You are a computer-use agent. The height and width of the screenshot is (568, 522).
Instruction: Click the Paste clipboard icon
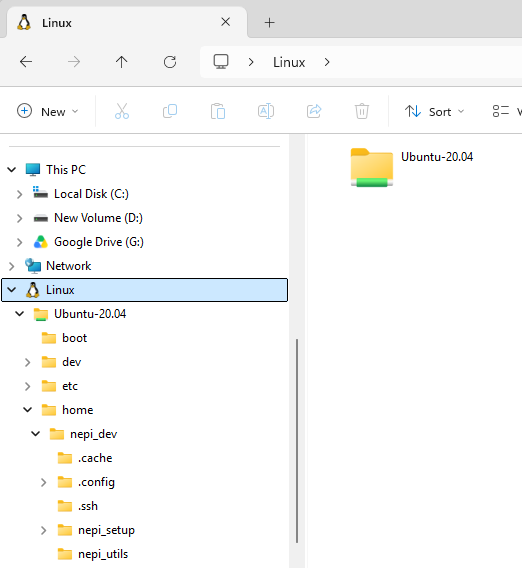tap(218, 111)
